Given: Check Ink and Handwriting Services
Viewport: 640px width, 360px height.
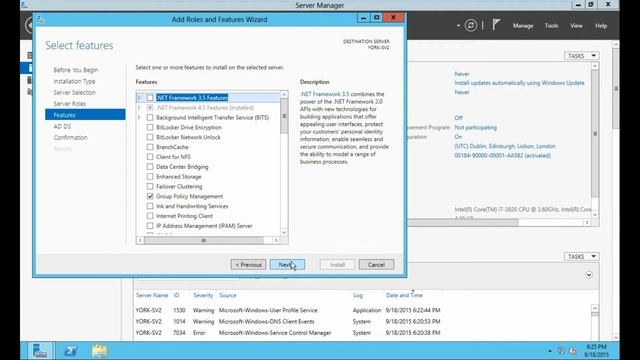Looking at the screenshot, I should (x=150, y=206).
